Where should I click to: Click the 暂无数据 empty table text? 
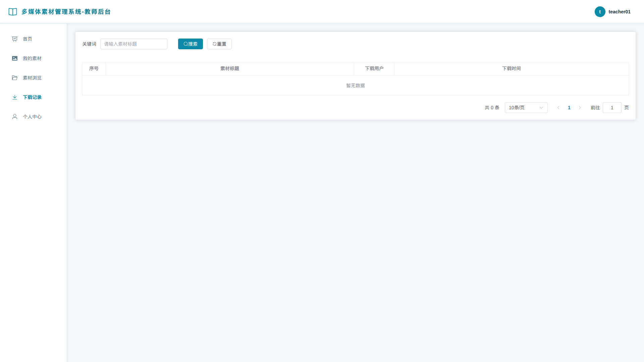tap(356, 85)
